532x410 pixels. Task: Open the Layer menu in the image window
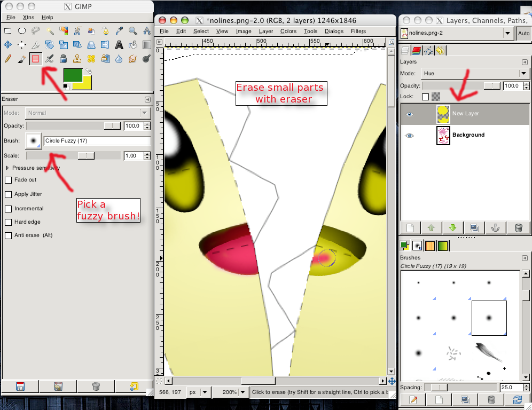[266, 31]
